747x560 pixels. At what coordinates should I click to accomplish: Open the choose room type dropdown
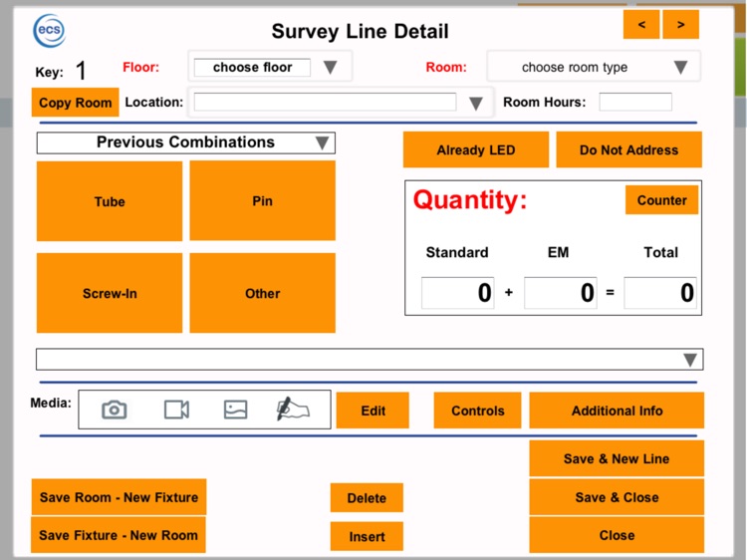pyautogui.click(x=594, y=67)
